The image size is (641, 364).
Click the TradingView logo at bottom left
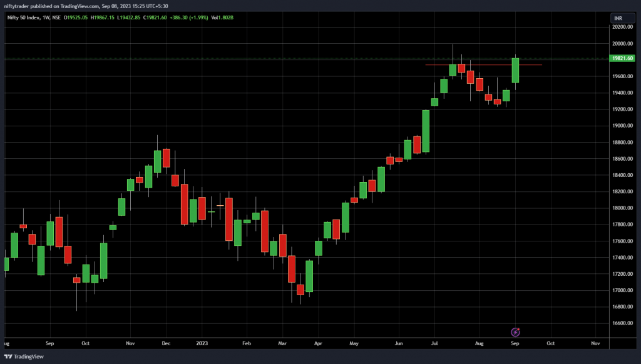(24, 356)
